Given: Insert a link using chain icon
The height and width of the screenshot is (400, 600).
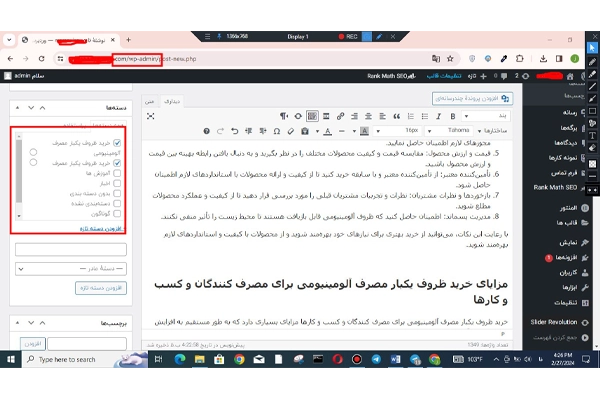Looking at the screenshot, I should point(340,116).
